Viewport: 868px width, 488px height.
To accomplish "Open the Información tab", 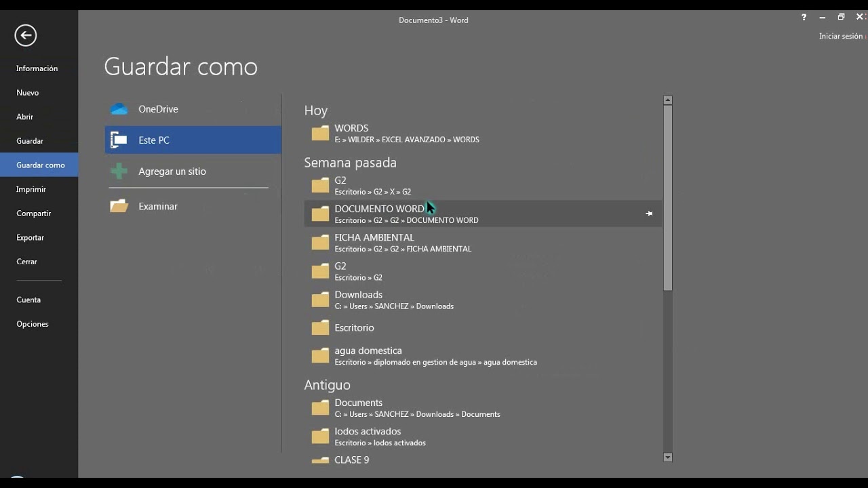I will pos(37,68).
